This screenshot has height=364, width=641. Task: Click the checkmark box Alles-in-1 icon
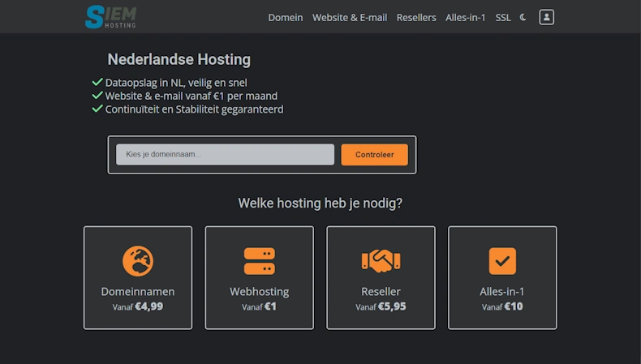point(502,260)
